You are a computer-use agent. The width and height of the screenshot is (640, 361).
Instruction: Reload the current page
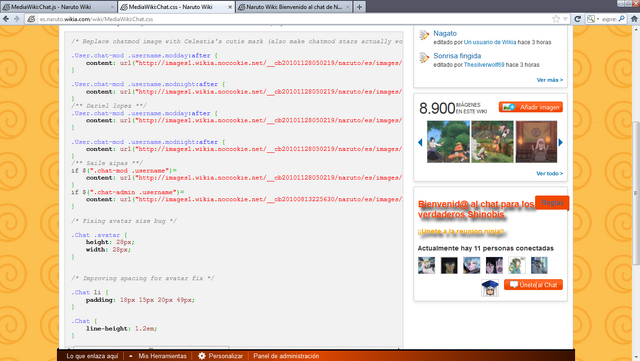pyautogui.click(x=578, y=19)
